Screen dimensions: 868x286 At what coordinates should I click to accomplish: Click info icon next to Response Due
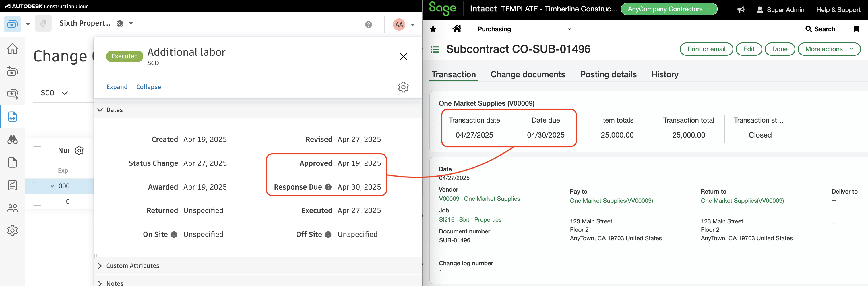tap(328, 187)
